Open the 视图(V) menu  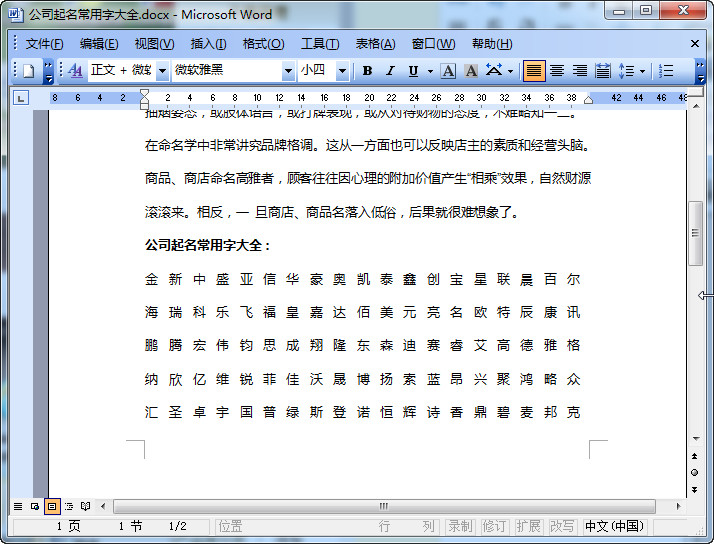pos(154,44)
